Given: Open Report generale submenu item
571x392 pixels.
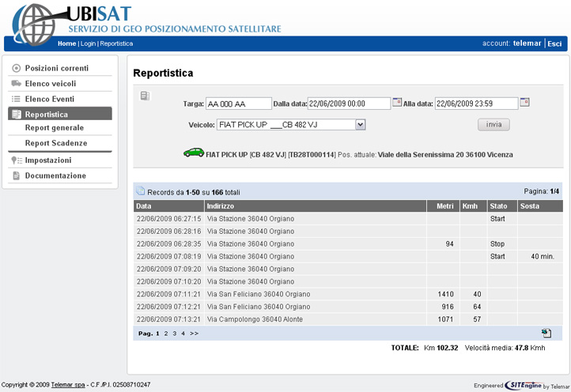Looking at the screenshot, I should click(x=55, y=128).
